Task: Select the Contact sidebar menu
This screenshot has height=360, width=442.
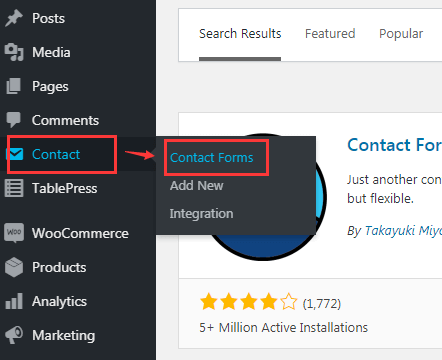Action: tap(56, 154)
